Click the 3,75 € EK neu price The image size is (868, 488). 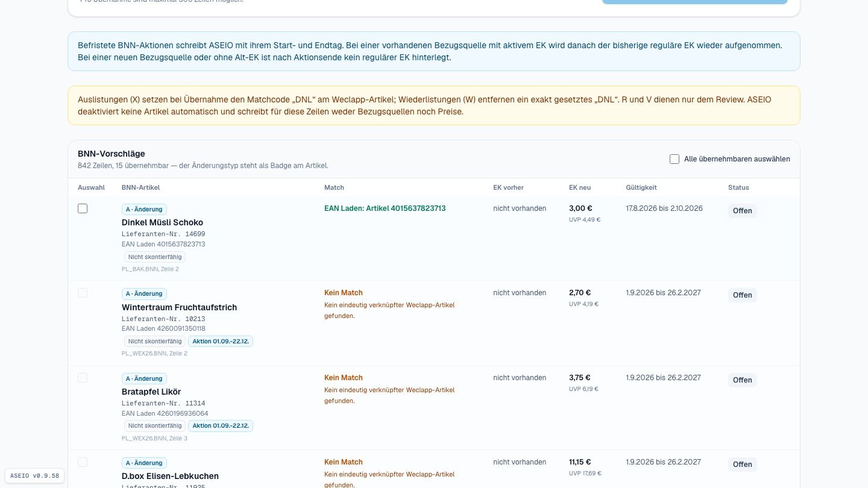coord(580,378)
